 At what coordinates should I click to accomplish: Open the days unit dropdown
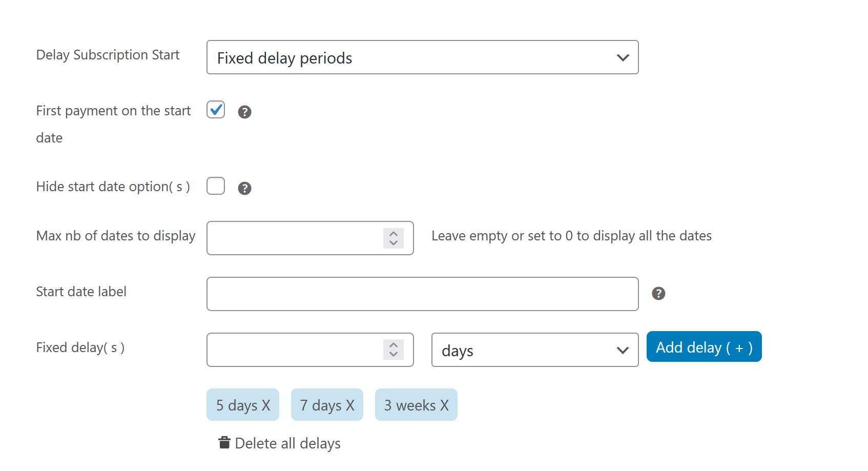pos(535,350)
